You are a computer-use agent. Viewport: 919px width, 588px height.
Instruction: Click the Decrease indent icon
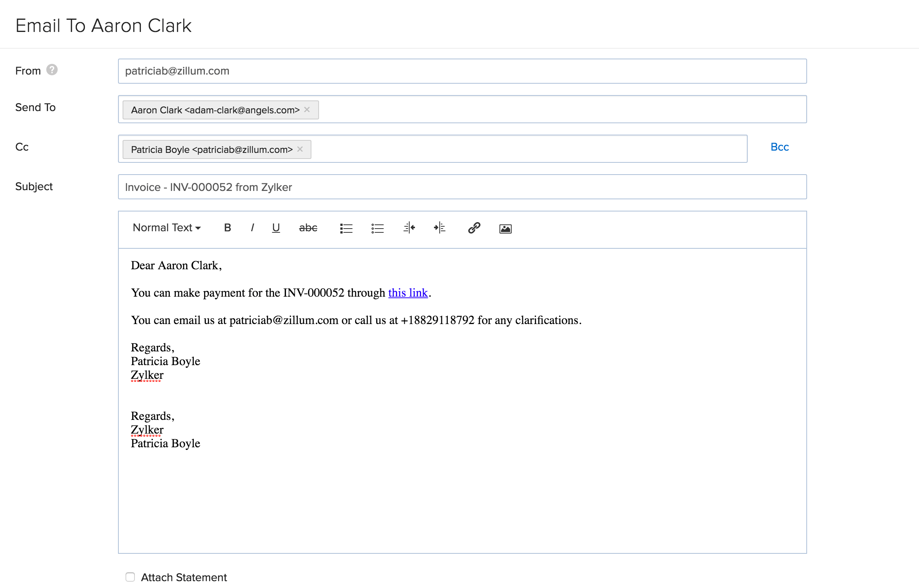pyautogui.click(x=409, y=227)
